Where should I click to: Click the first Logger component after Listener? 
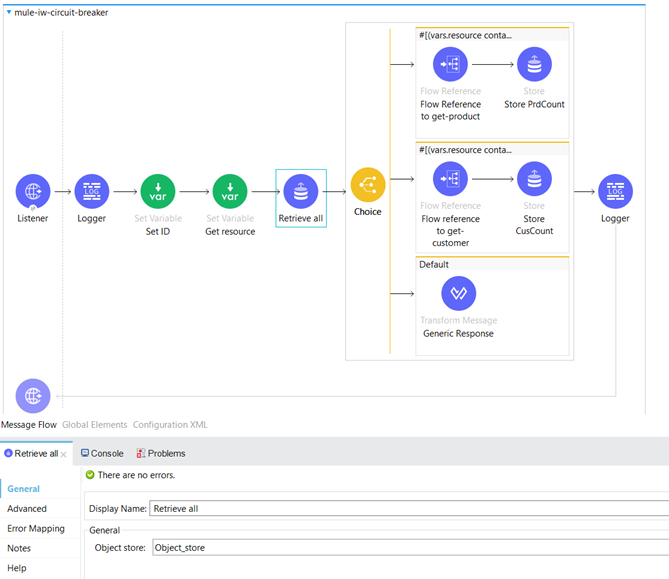92,192
